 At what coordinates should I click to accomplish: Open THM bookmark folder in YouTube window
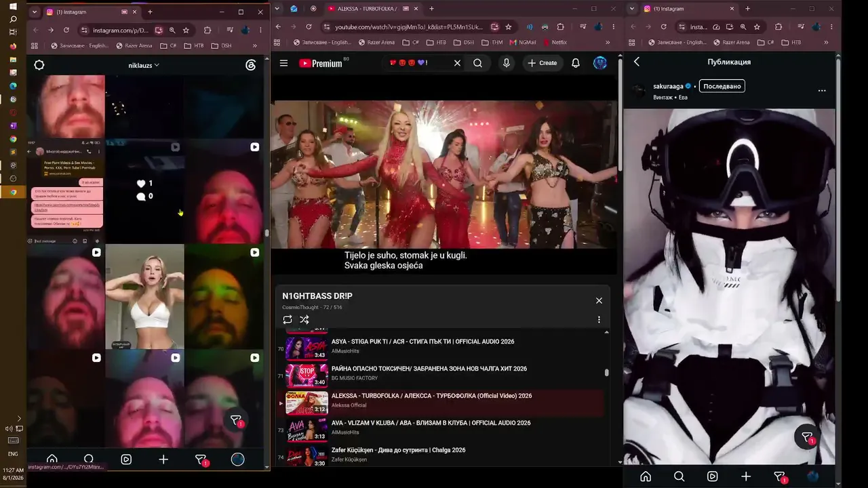(492, 42)
